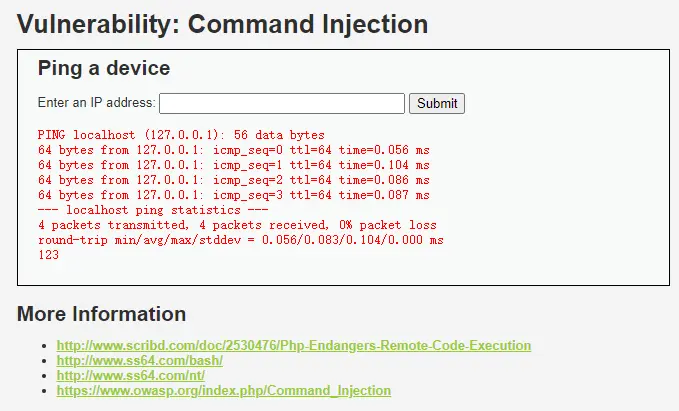Click the round-trip min/avg/max/stddev line
The image size is (679, 411).
click(x=241, y=240)
